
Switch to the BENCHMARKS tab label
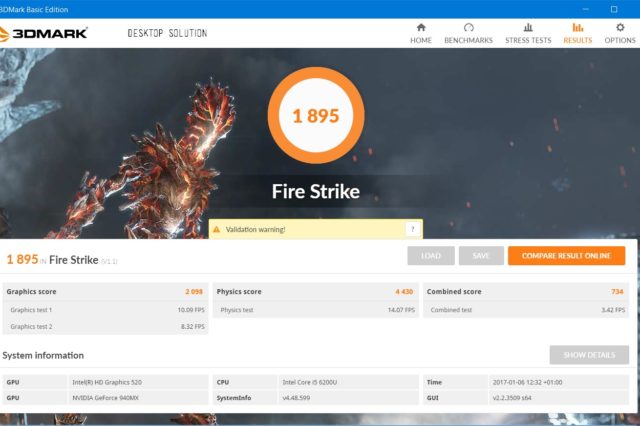pyautogui.click(x=469, y=40)
